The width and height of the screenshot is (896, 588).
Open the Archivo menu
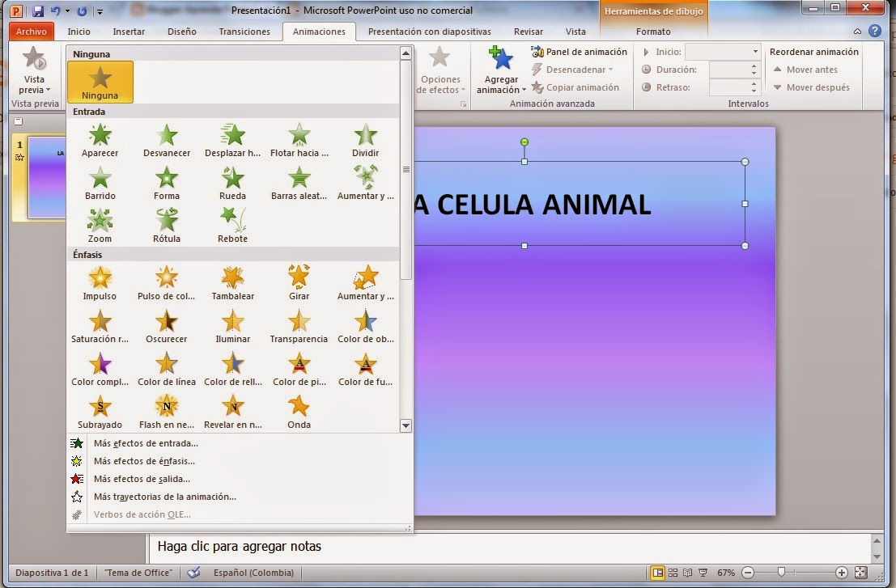[x=31, y=32]
